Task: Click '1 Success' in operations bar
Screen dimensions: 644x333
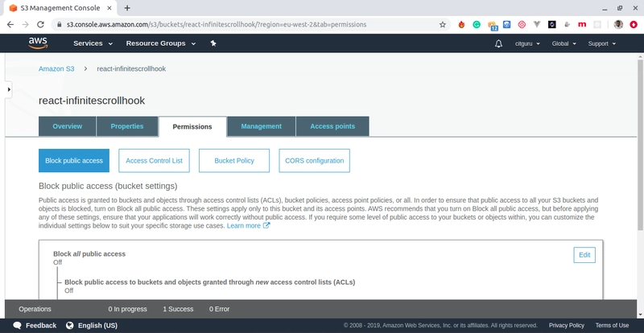Action: 178,309
